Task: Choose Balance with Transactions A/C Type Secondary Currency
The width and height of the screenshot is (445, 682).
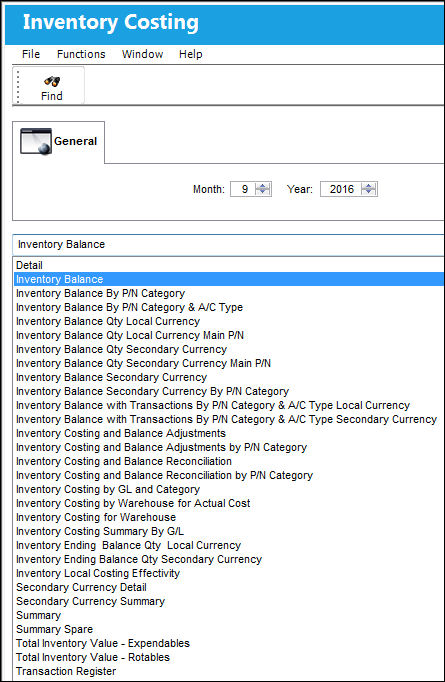Action: [x=229, y=419]
